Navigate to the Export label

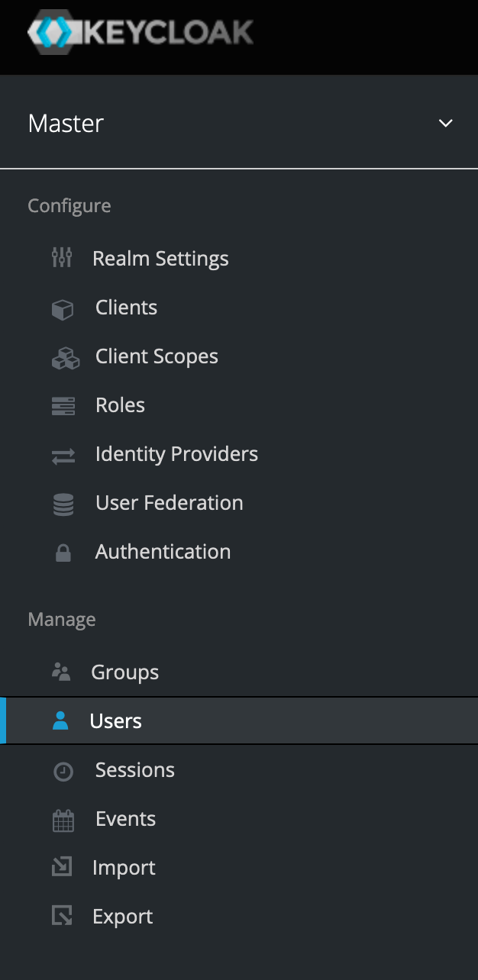tap(122, 917)
